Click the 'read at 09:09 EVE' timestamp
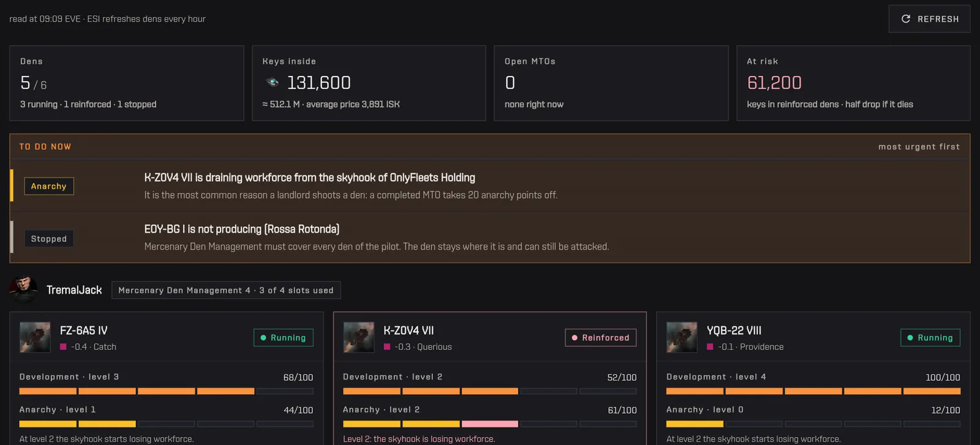 pos(45,19)
